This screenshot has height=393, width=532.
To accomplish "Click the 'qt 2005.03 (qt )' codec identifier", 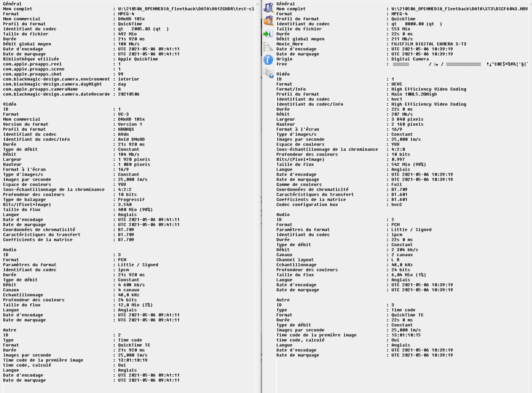I will coord(143,29).
